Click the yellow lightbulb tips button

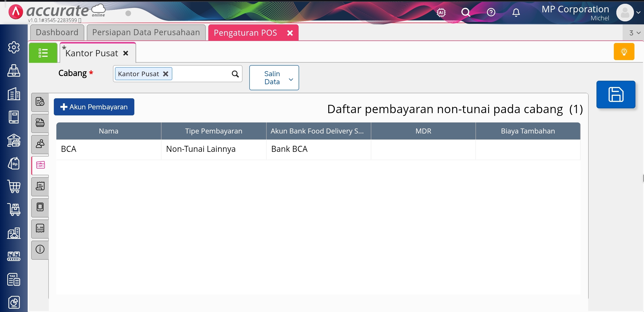coord(624,52)
